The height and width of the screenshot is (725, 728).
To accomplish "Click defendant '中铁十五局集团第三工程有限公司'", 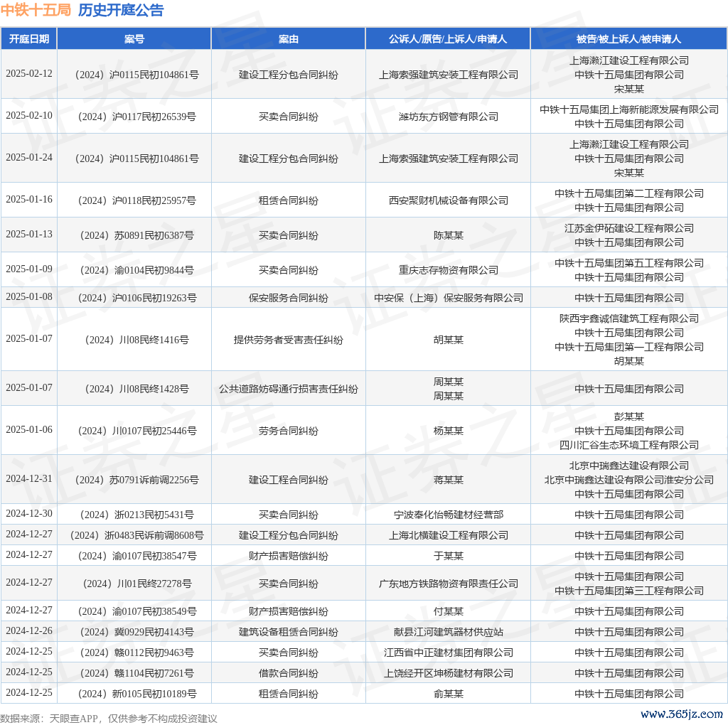I will (x=628, y=591).
